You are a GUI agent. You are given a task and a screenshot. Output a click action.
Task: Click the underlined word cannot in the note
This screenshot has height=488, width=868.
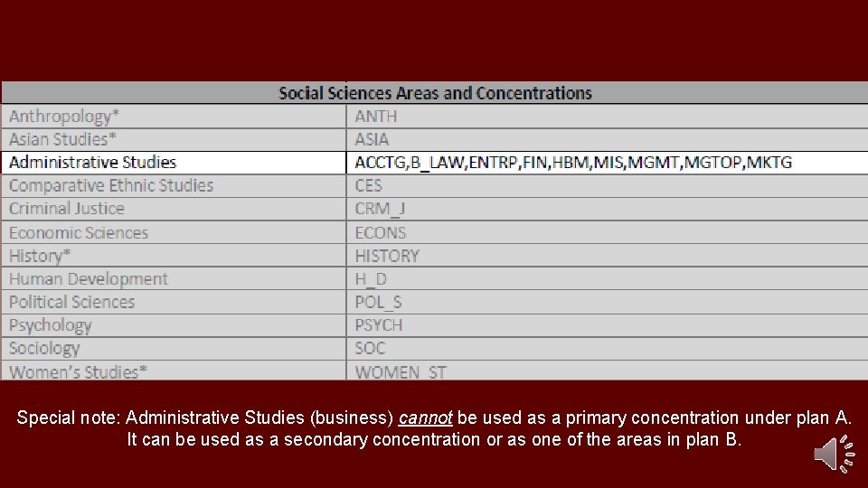[x=426, y=418]
